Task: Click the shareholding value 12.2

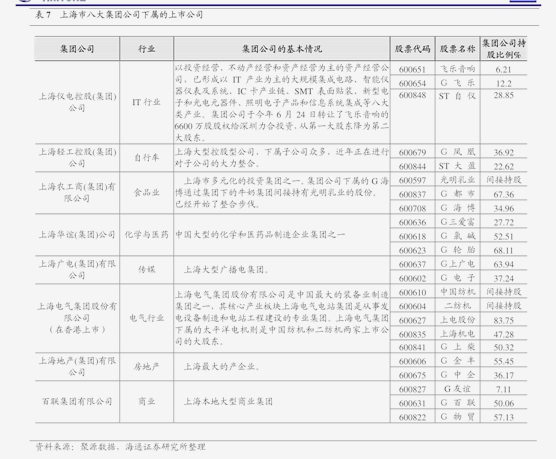Action: pos(504,83)
